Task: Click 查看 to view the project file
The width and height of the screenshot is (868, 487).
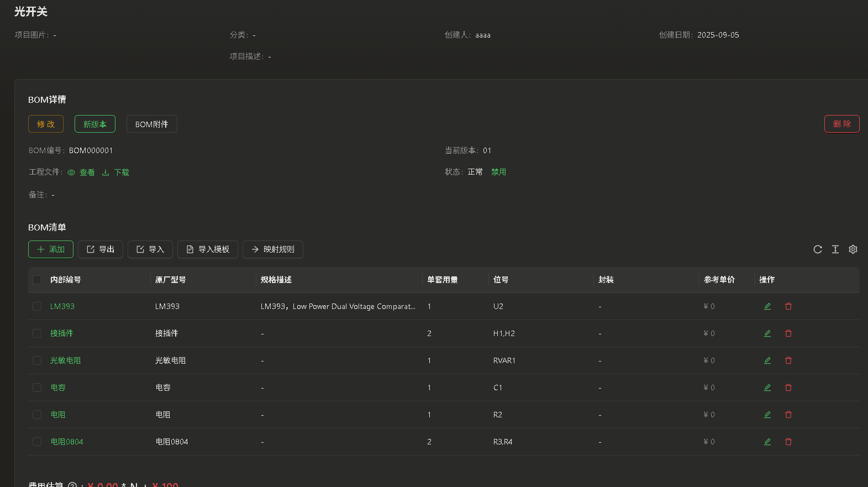Action: pos(81,172)
